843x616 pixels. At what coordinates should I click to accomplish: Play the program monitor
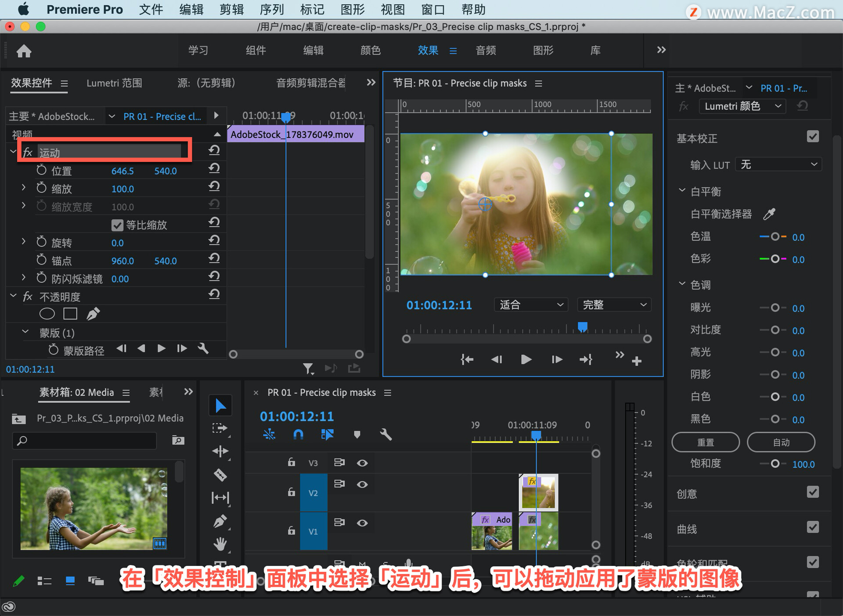(526, 360)
